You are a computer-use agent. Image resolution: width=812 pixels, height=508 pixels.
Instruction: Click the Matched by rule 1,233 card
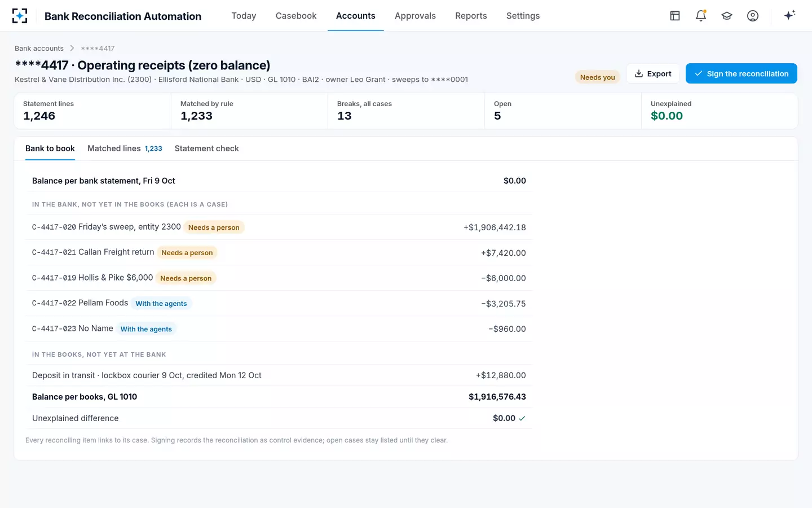point(249,111)
